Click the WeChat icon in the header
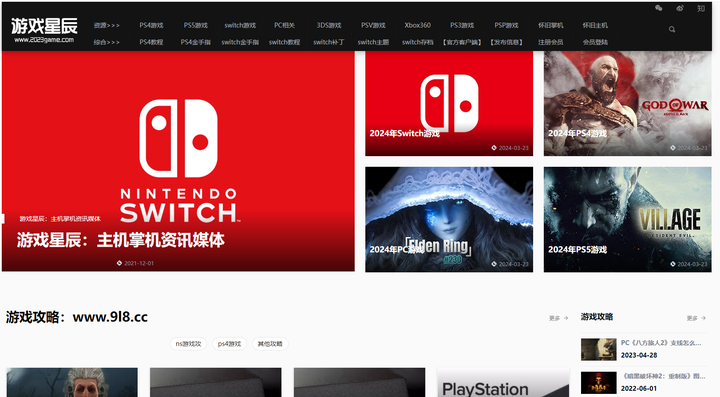The image size is (720, 397). (x=658, y=8)
